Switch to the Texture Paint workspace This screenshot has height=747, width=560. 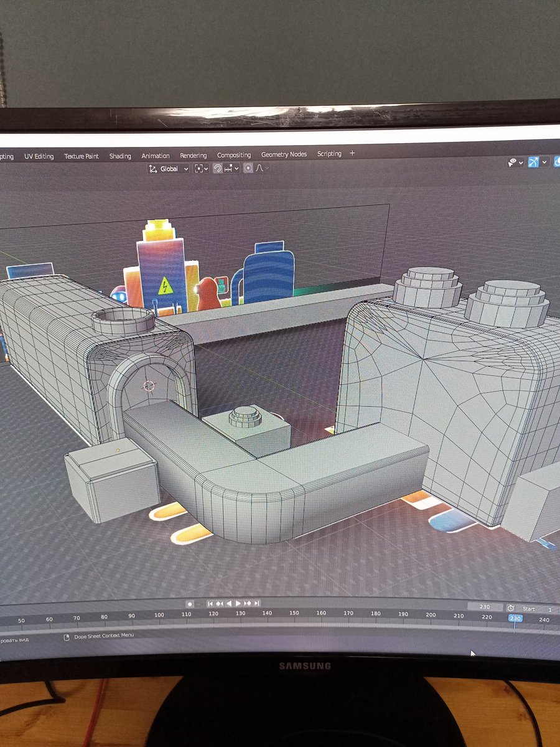click(x=82, y=156)
